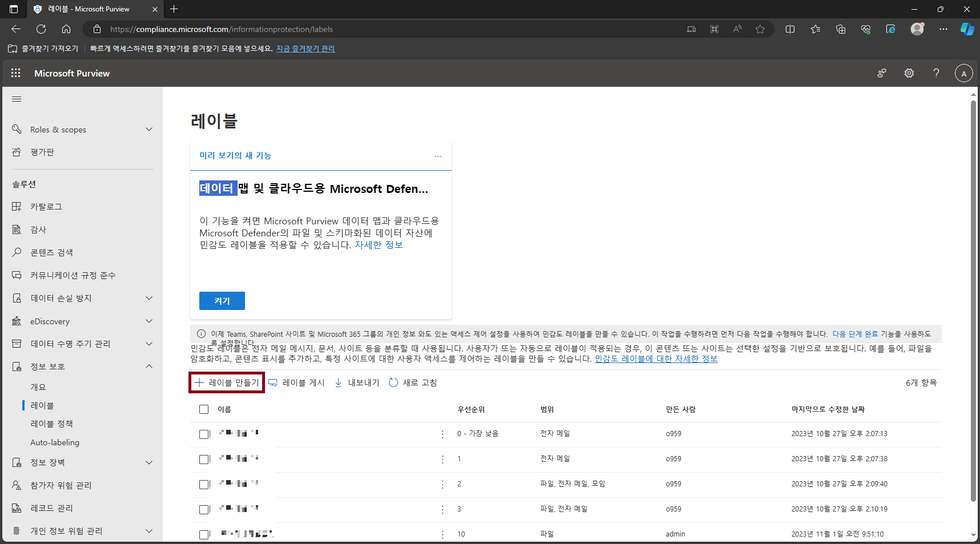Check the select-all checkbox above label rows
This screenshot has height=544, width=980.
tap(204, 409)
